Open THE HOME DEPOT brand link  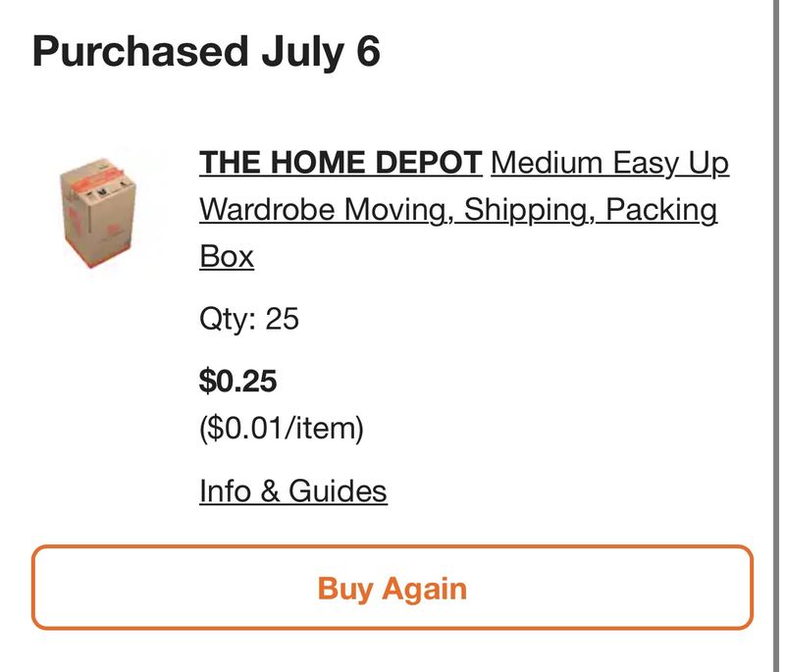point(340,163)
